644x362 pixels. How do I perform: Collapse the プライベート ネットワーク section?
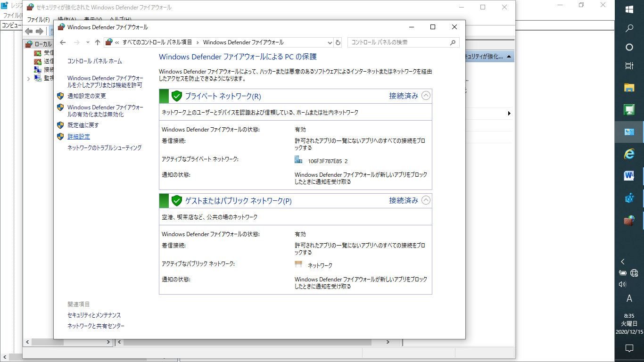(426, 96)
